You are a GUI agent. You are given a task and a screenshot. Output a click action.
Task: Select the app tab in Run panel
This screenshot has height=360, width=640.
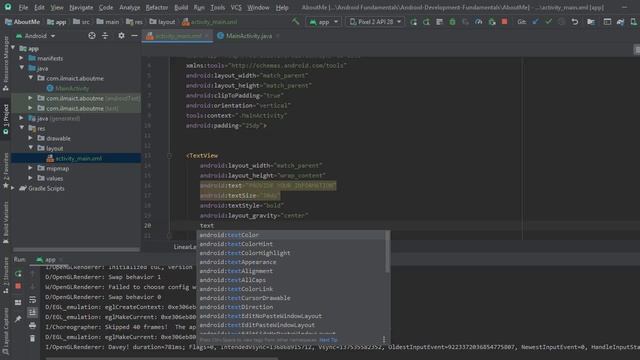tap(46, 260)
